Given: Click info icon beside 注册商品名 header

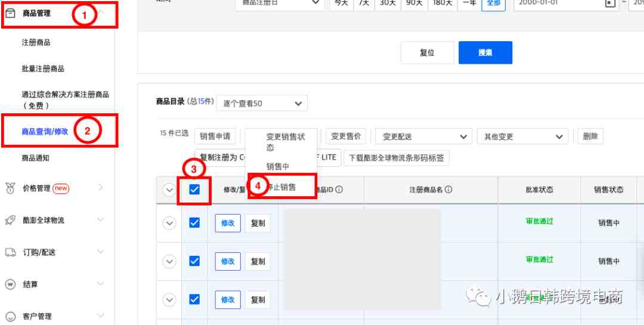Looking at the screenshot, I should (448, 190).
